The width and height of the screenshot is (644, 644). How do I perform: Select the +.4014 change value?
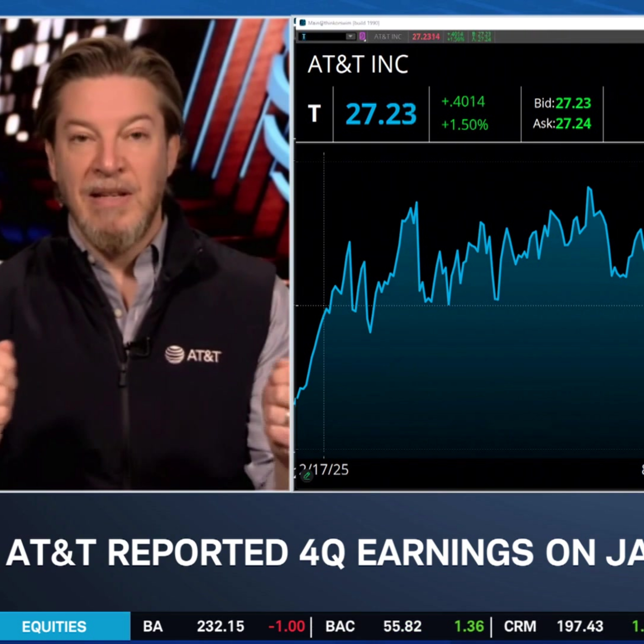tap(463, 102)
